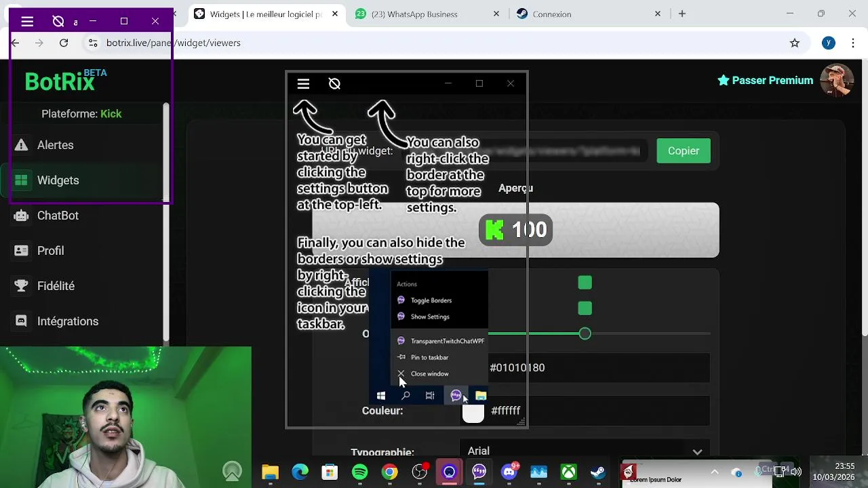The width and height of the screenshot is (868, 488).
Task: Open the user avatar at top right
Action: [837, 80]
